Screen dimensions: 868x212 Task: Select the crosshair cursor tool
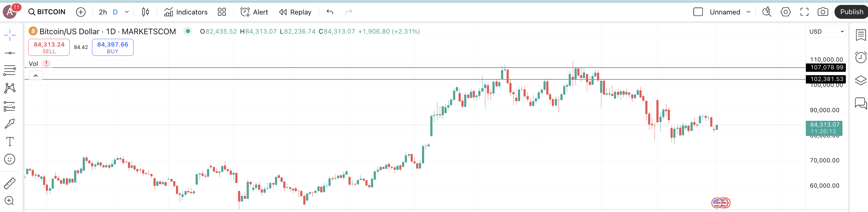pos(10,35)
